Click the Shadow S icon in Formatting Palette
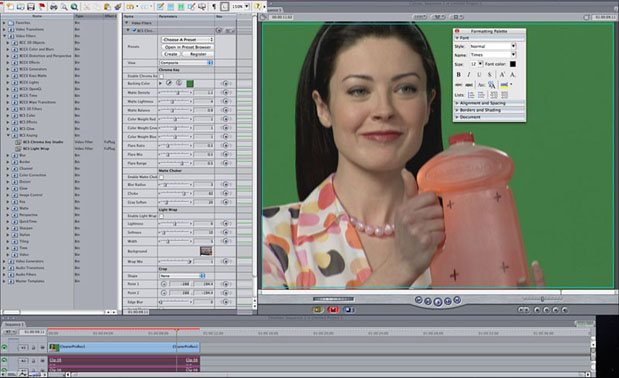 (x=489, y=74)
